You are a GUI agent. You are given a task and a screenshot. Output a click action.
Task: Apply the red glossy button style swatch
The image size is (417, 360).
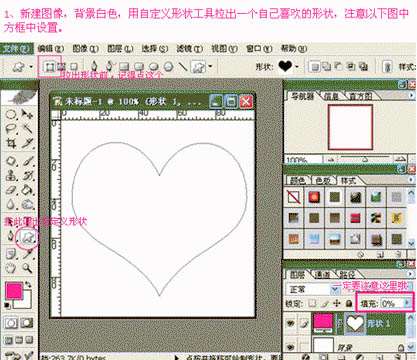tap(314, 197)
